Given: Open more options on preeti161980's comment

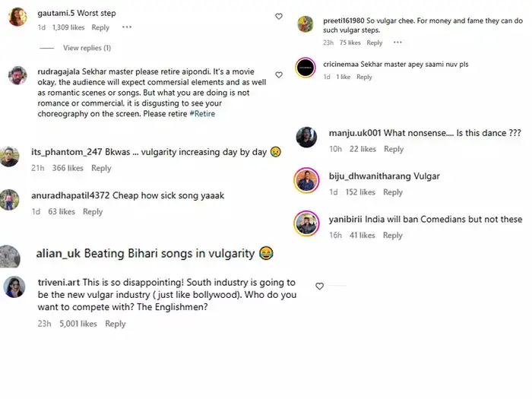Looking at the screenshot, I should click(x=397, y=43).
